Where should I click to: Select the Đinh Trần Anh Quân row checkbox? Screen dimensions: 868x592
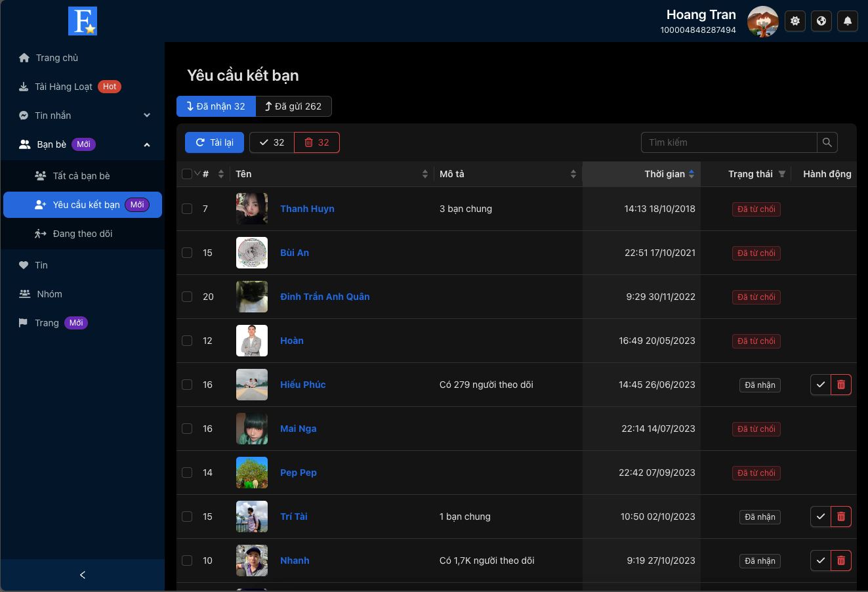[x=187, y=297]
